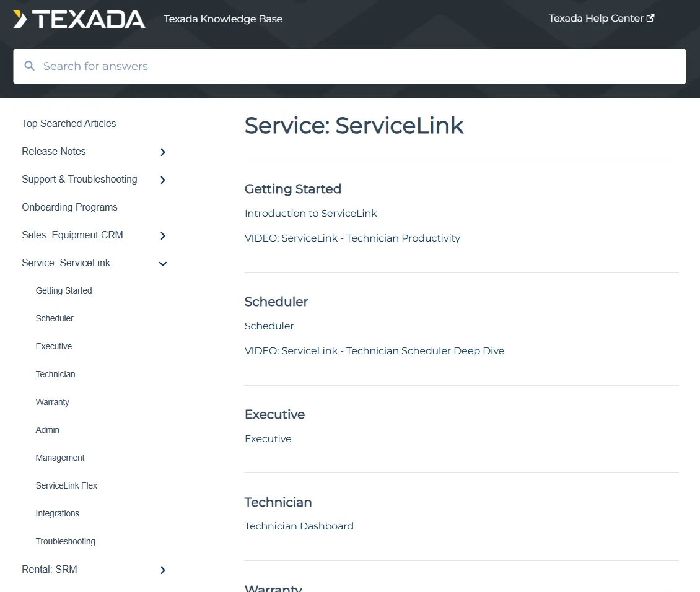This screenshot has height=592, width=700.
Task: Open Technician Dashboard article
Action: [x=299, y=526]
